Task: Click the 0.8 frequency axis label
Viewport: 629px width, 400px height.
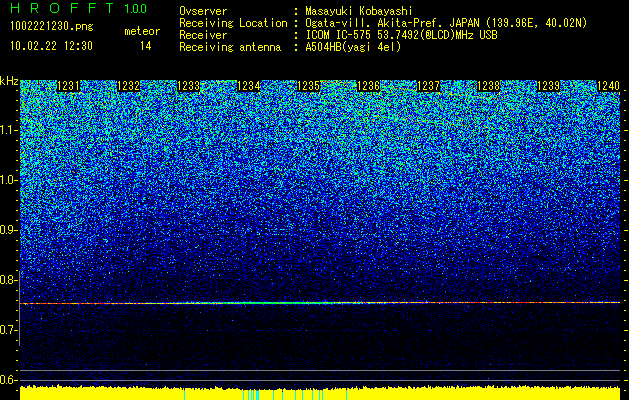Action: point(8,280)
